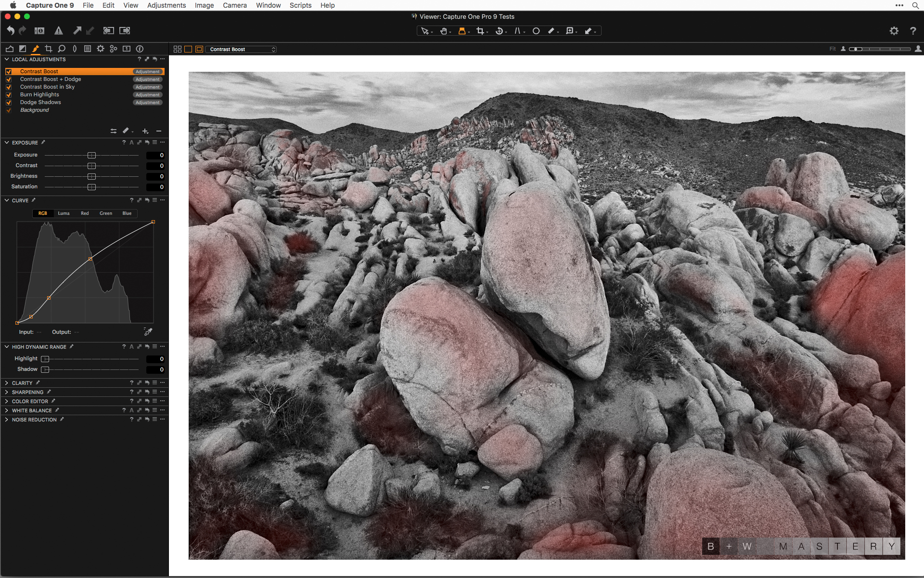The image size is (924, 578).
Task: Click the minus icon to delete layer
Action: 159,131
